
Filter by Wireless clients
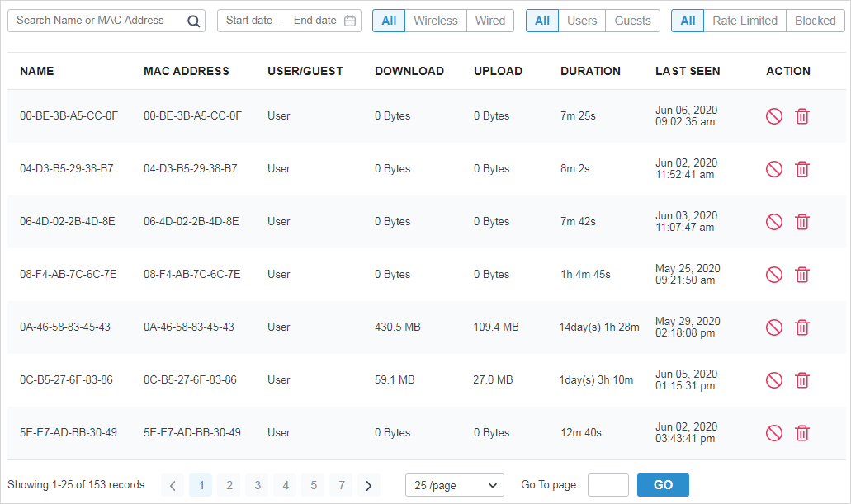pyautogui.click(x=436, y=21)
